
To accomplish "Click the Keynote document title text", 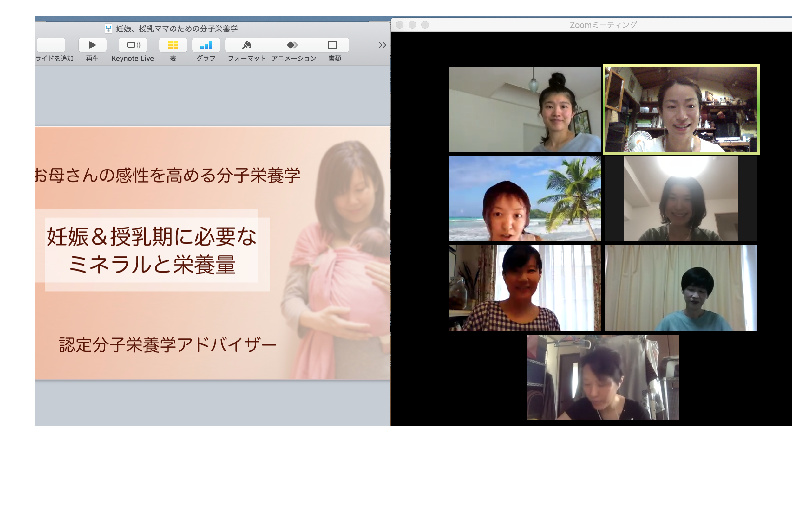I will click(x=177, y=29).
